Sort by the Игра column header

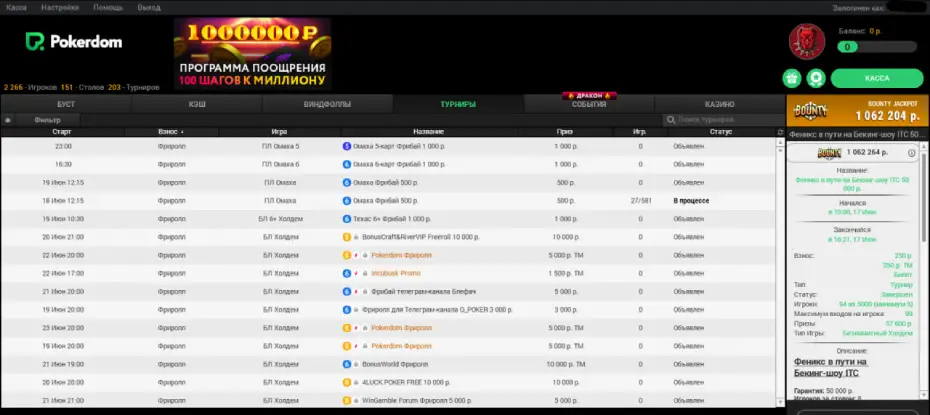pos(279,132)
